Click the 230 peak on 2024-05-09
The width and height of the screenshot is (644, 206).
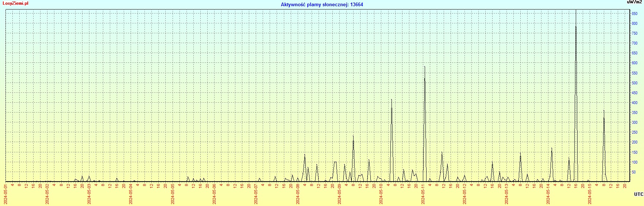click(x=353, y=137)
